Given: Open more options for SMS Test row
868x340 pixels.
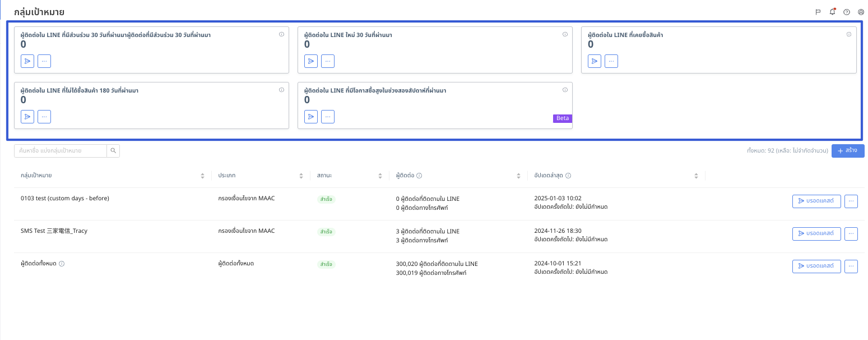Looking at the screenshot, I should coord(851,234).
